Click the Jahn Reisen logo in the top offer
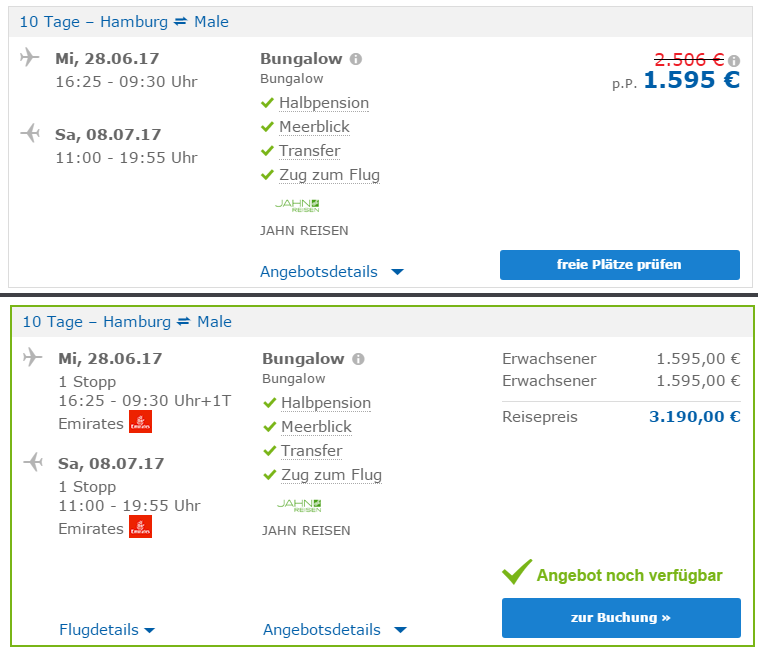 [x=297, y=204]
